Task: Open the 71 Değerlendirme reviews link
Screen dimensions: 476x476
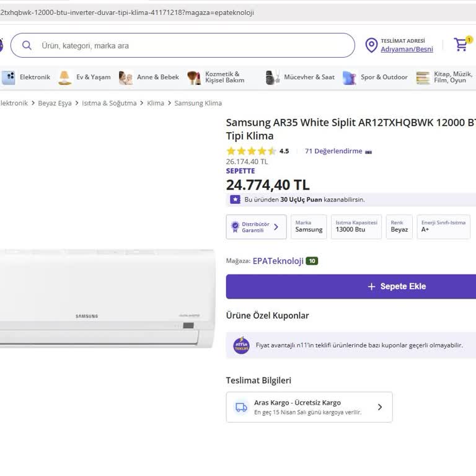Action: coord(333,151)
